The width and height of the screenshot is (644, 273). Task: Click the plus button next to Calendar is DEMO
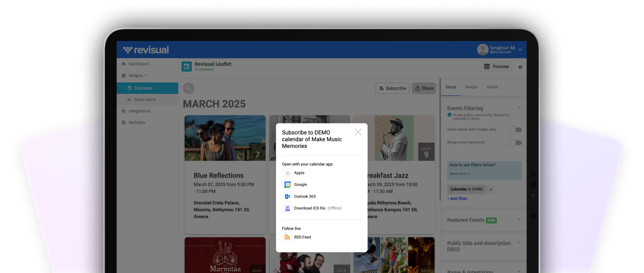[x=490, y=189]
